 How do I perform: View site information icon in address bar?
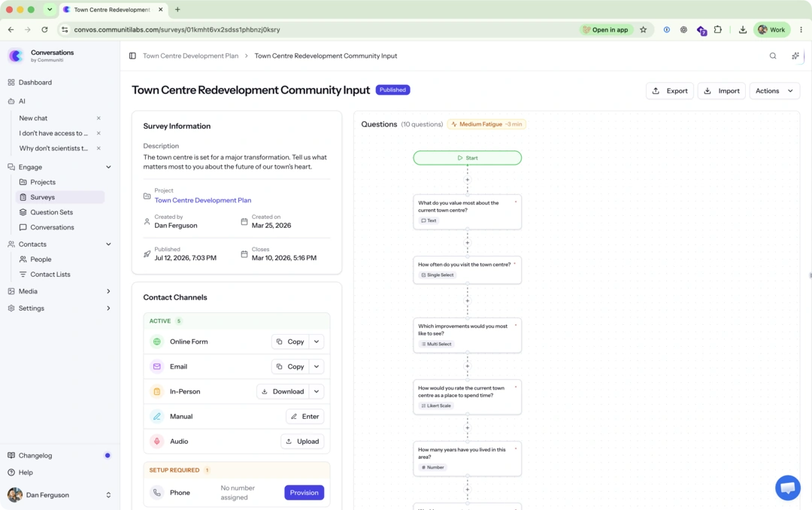pos(65,29)
